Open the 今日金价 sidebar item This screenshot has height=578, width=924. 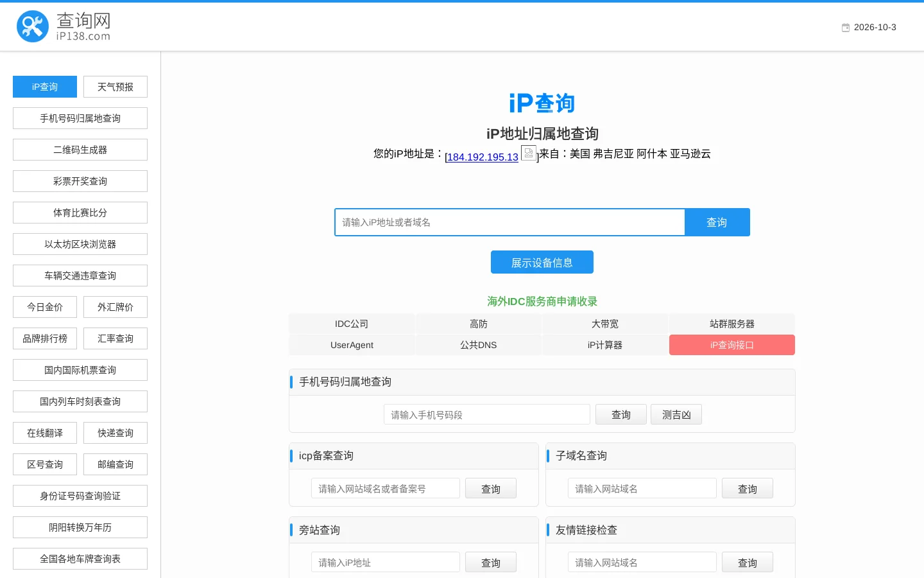coord(45,307)
